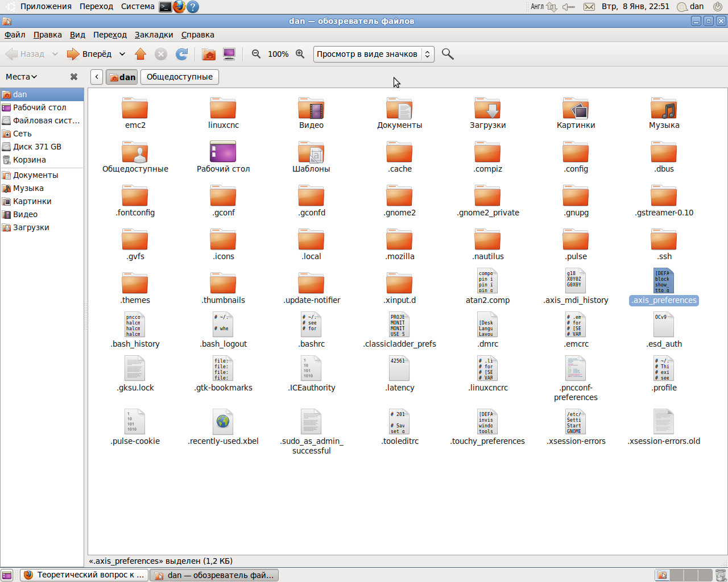Close the Places sidebar
Screen dimensions: 728x582
tap(74, 77)
